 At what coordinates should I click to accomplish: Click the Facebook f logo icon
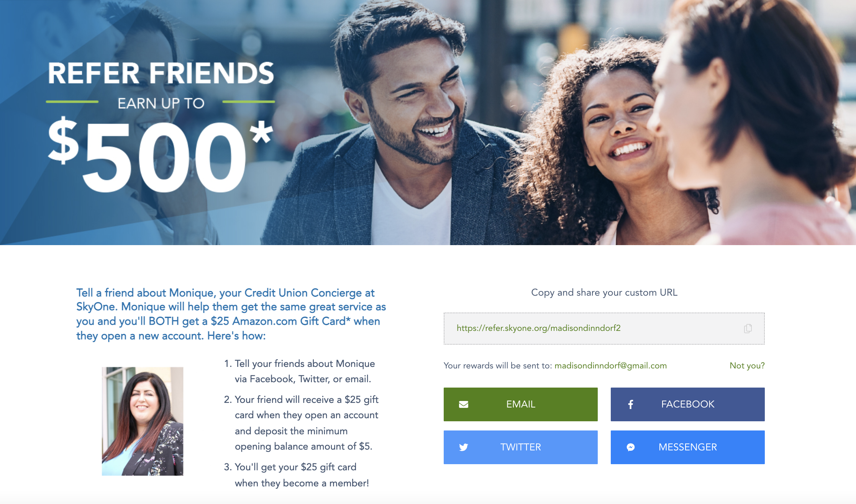tap(631, 404)
